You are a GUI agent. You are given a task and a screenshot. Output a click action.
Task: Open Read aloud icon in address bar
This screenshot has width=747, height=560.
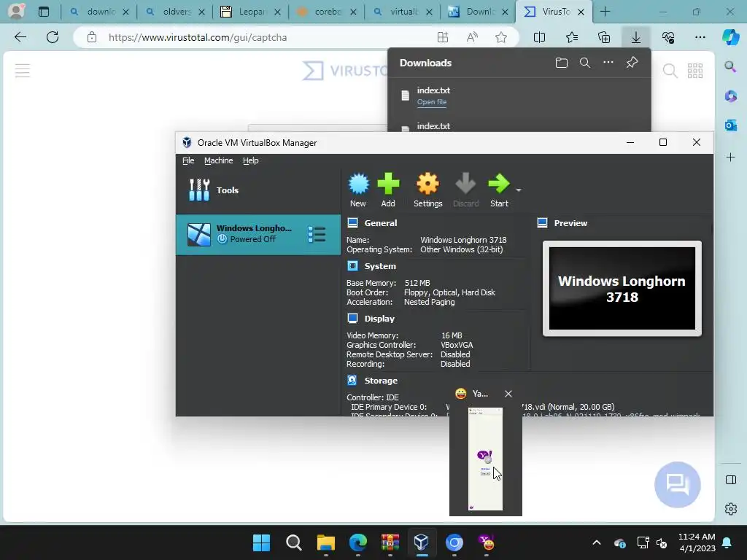472,38
